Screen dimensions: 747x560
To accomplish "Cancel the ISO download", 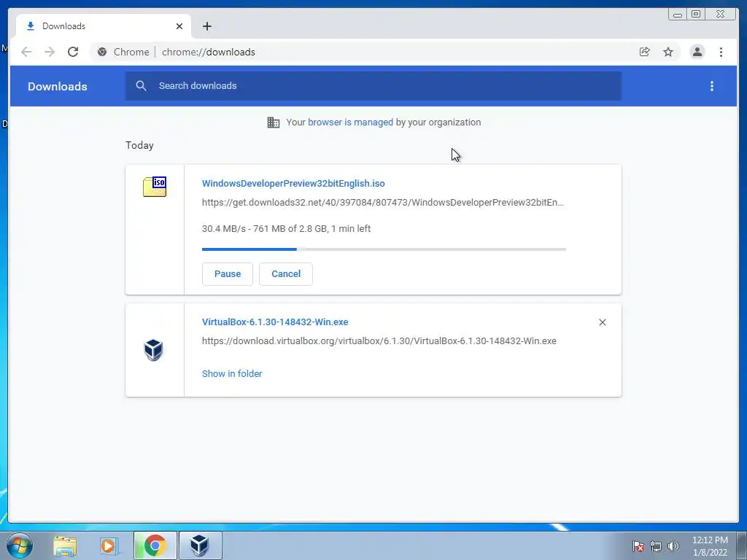I will 286,274.
